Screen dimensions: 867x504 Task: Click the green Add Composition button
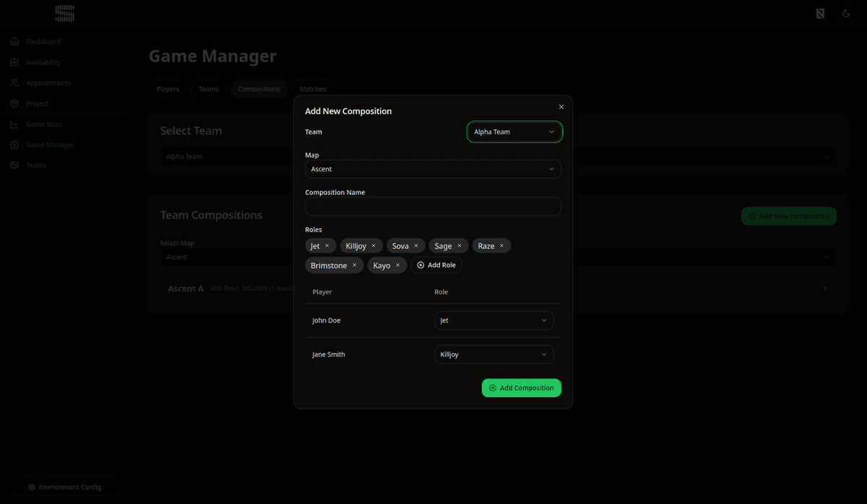pos(522,388)
